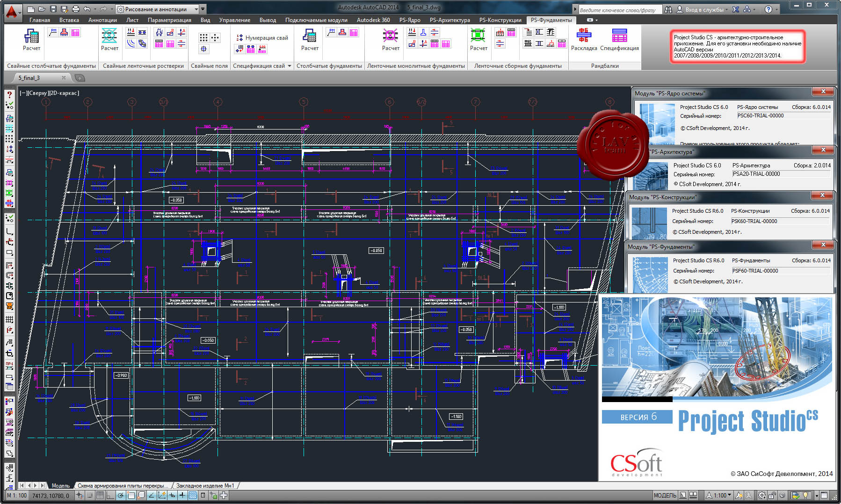The image size is (841, 504).
Task: Click Расчет in Ленточные монолитные фундаменты panel
Action: coord(391,39)
